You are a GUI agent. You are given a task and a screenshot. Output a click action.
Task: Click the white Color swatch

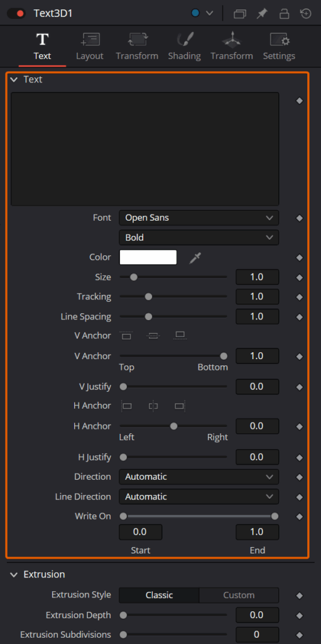click(x=148, y=257)
